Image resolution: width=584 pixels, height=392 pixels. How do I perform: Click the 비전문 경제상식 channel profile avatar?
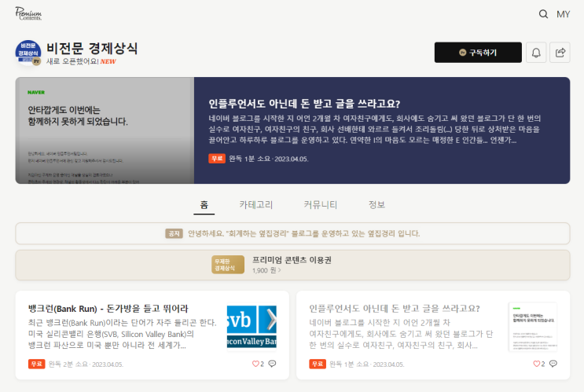click(28, 53)
